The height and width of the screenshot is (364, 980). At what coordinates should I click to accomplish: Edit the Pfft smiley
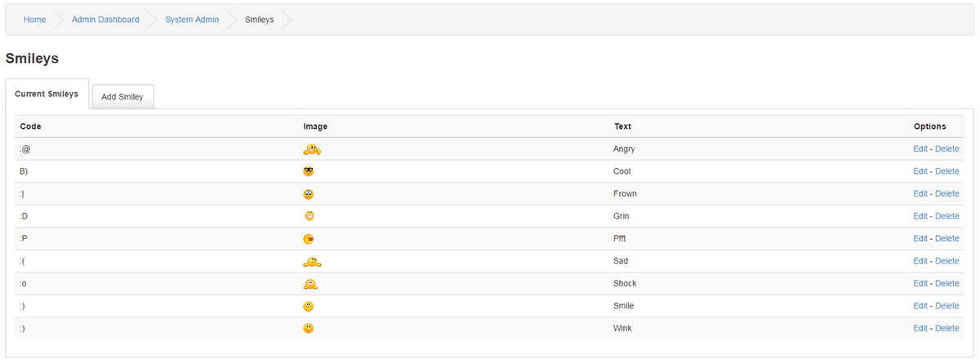(x=920, y=238)
